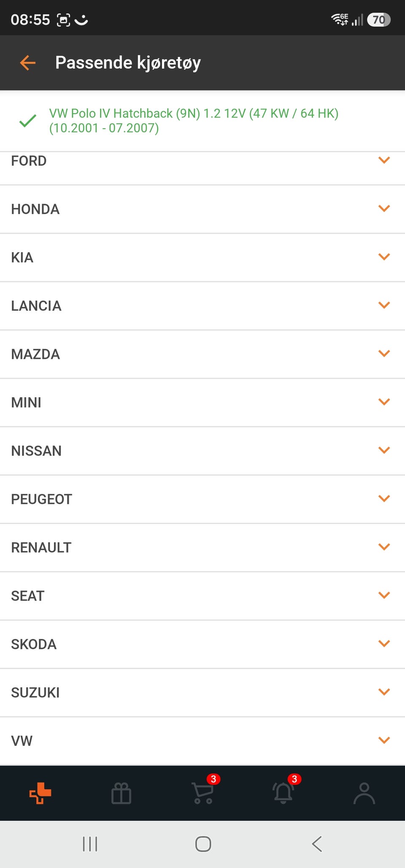Screen dimensions: 405x868
Task: Expand the HONDA vehicle list chevron
Action: tap(384, 209)
